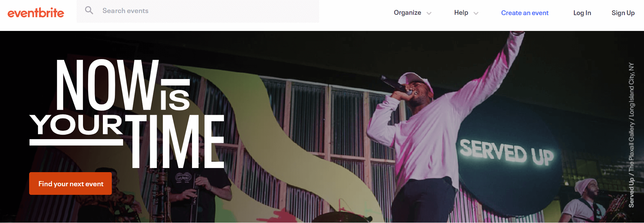Click the word YOUR in the headline
Image resolution: width=644 pixels, height=223 pixels.
point(76,124)
